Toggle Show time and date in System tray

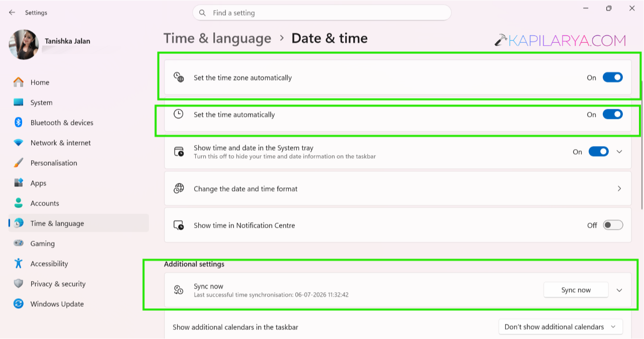(598, 152)
